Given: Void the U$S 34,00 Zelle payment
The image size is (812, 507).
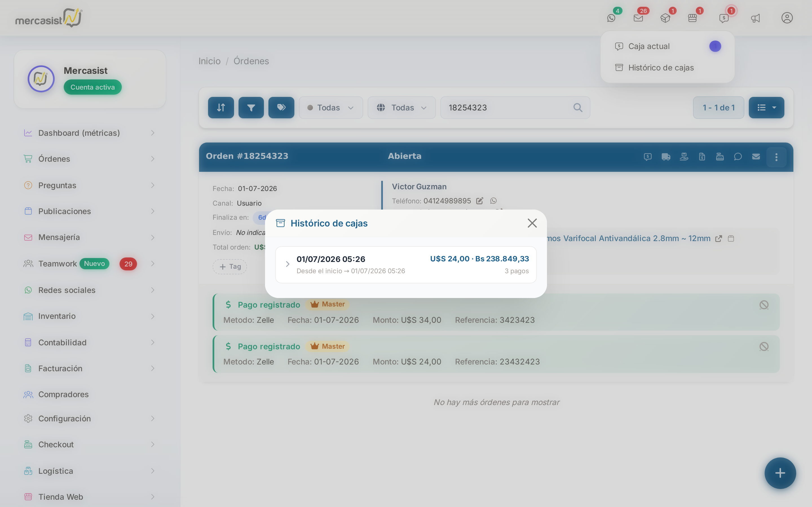Looking at the screenshot, I should pos(764,305).
